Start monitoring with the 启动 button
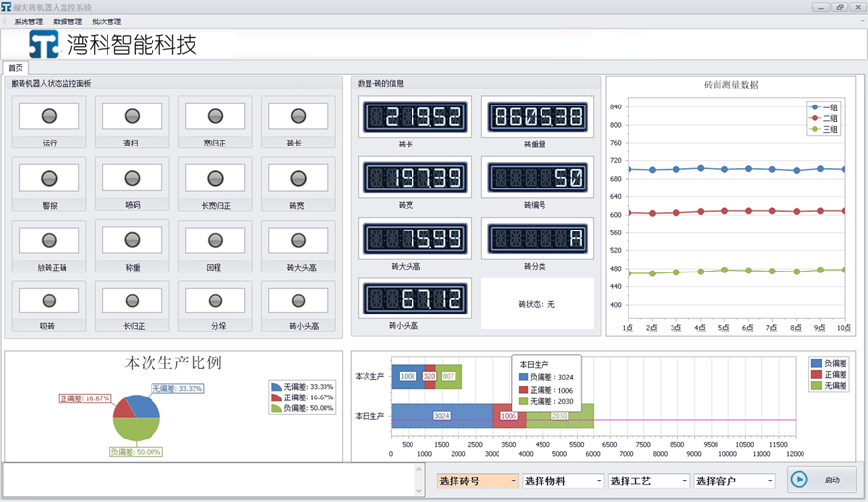 (822, 480)
